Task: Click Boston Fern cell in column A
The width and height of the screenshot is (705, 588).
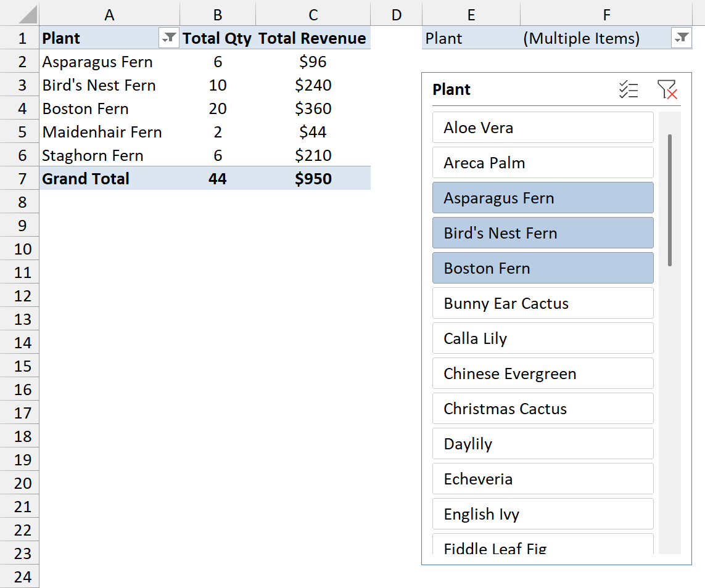Action: coord(109,108)
